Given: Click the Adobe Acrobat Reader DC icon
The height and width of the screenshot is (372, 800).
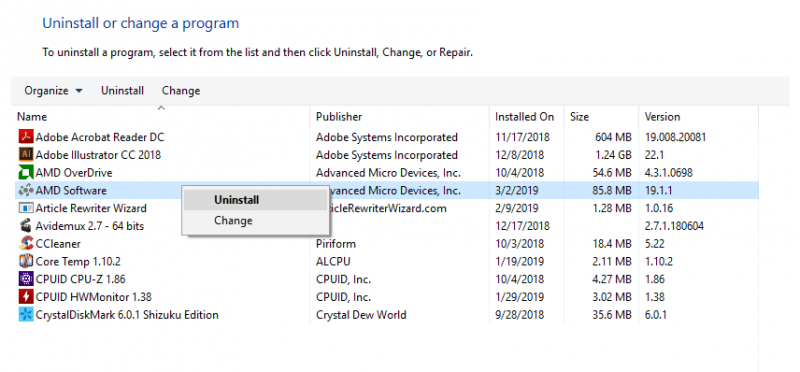Looking at the screenshot, I should (x=26, y=137).
